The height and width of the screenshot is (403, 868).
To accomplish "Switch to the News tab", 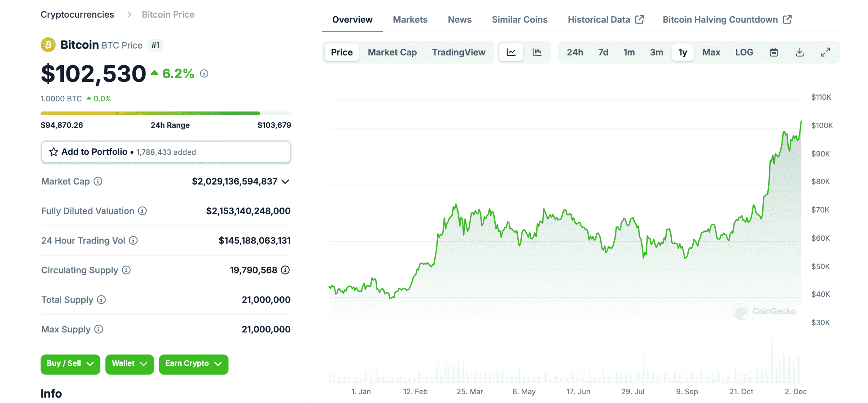I will pyautogui.click(x=459, y=19).
